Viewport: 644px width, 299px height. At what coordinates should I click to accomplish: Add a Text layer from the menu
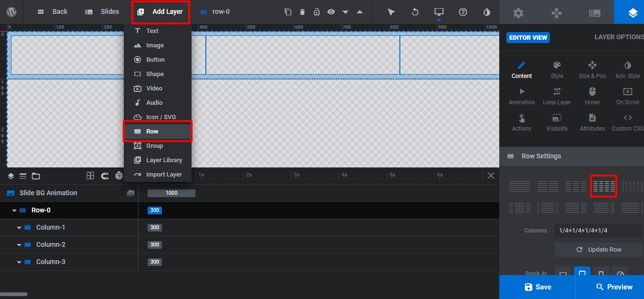158,31
